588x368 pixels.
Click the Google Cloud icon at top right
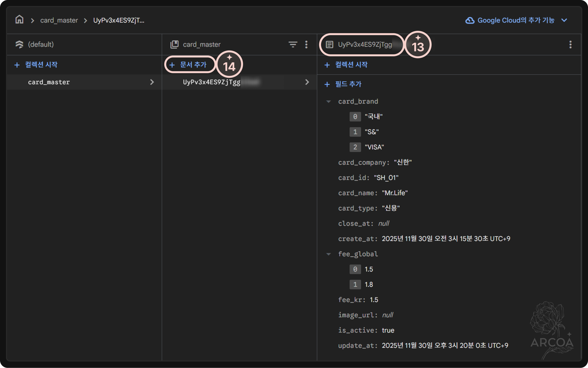[470, 20]
